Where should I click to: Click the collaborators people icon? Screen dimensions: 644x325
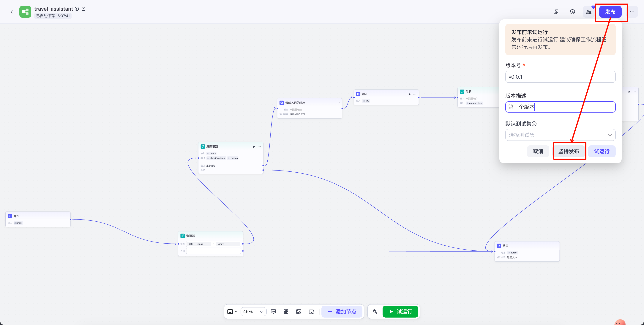pos(589,12)
